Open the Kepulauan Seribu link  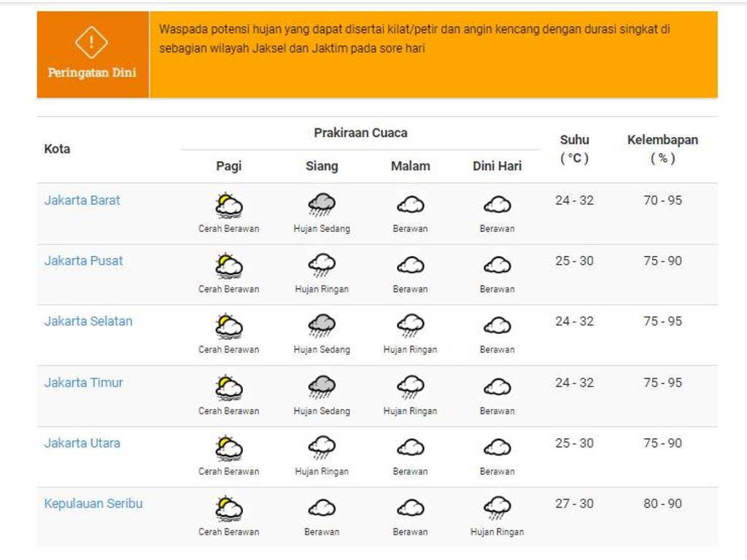pyautogui.click(x=93, y=504)
